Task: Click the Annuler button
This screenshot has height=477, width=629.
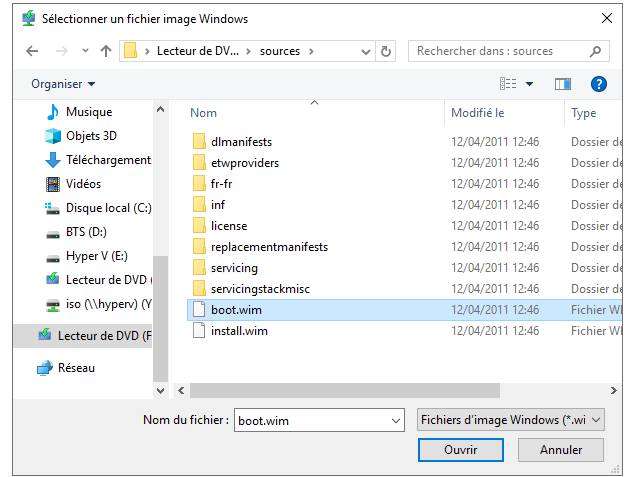Action: coord(561,450)
